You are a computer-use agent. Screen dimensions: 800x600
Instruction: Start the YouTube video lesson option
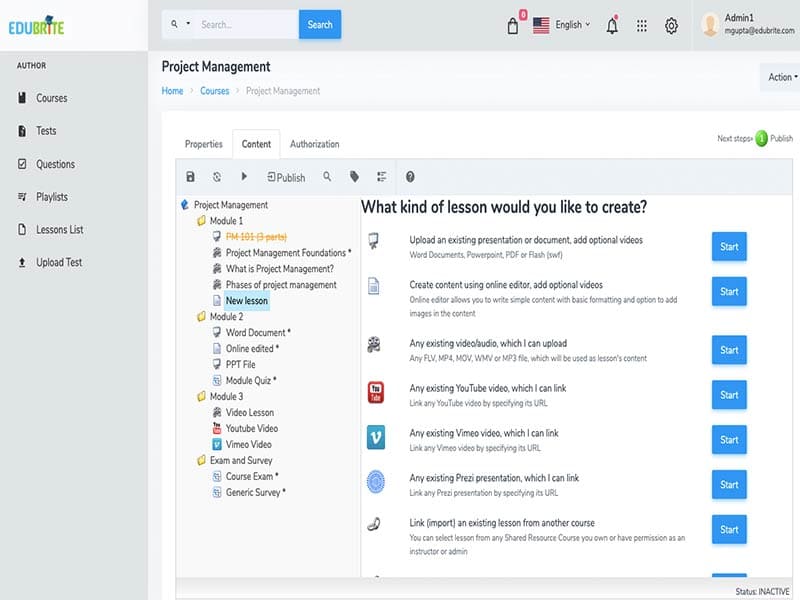729,395
